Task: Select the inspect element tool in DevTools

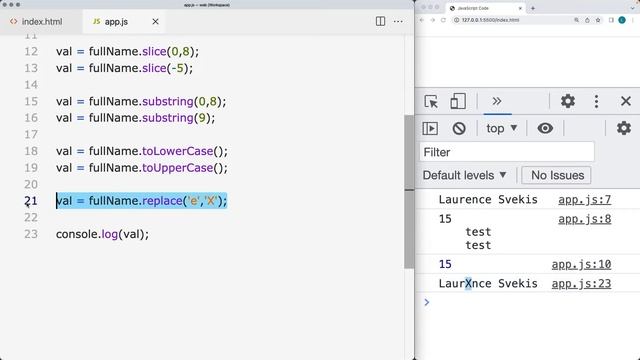Action: tap(431, 101)
